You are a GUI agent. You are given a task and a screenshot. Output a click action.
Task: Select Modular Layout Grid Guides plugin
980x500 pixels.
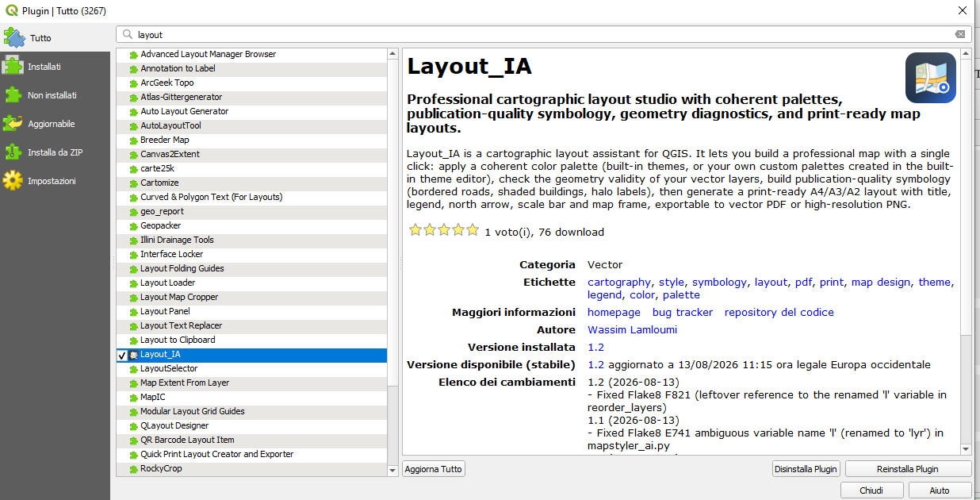(252, 411)
